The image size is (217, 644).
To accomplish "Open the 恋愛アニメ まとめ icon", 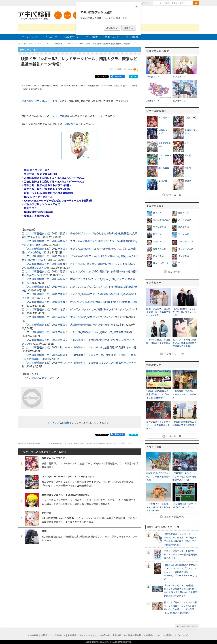I will (175, 213).
